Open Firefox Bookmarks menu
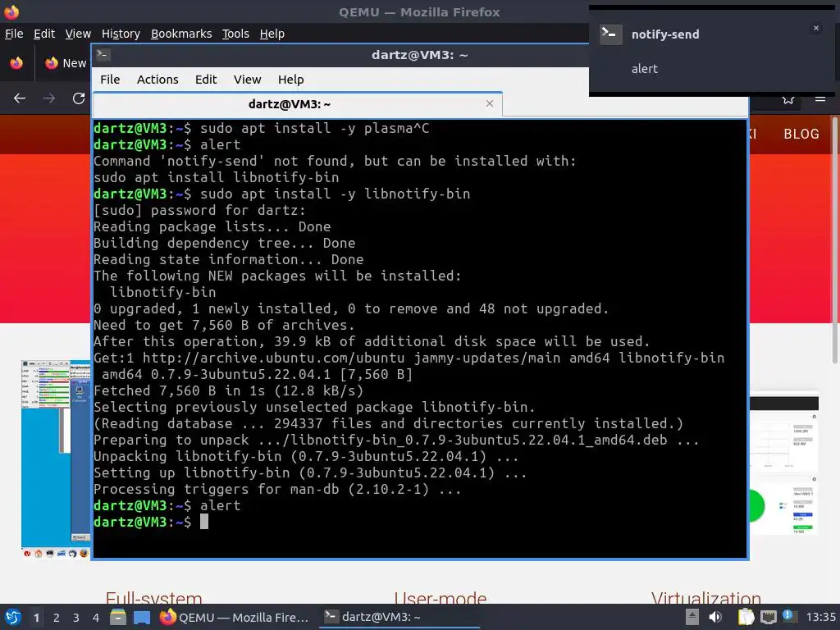The width and height of the screenshot is (840, 630). (181, 34)
